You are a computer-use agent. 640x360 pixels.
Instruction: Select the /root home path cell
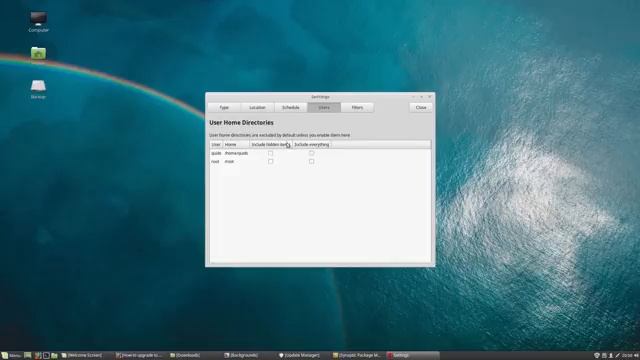229,161
